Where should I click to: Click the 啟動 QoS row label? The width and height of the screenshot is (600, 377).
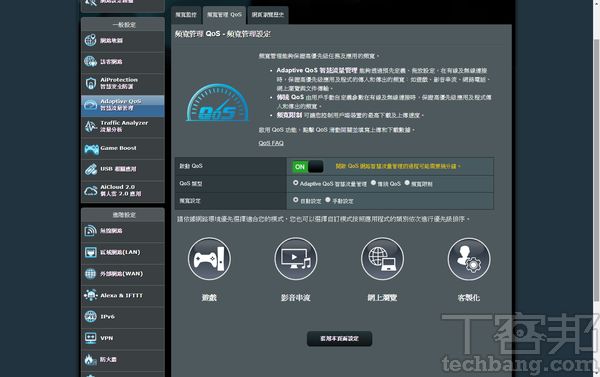[191, 166]
